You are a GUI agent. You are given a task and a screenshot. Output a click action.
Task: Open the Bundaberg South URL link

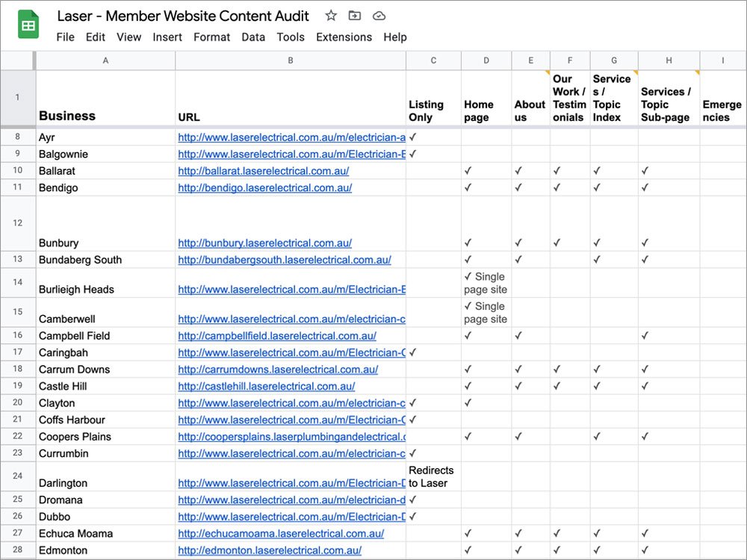click(x=285, y=260)
